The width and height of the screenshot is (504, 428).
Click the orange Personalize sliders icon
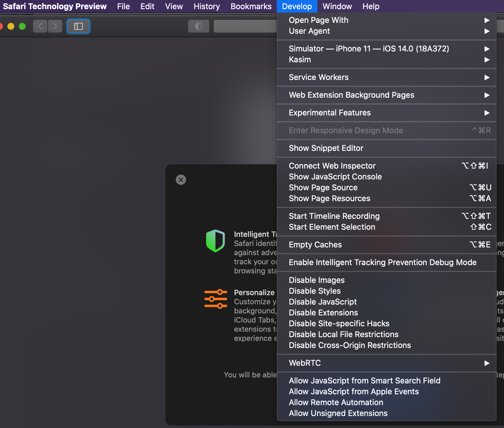point(216,299)
